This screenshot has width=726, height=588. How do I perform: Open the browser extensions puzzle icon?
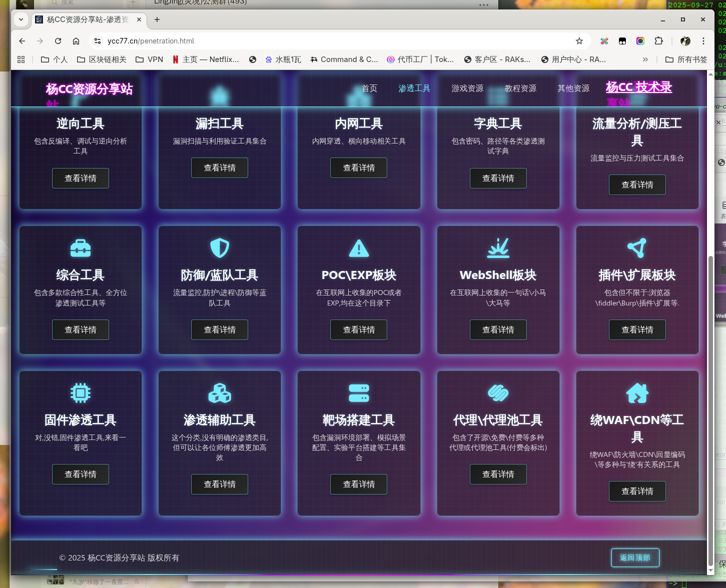coord(659,41)
